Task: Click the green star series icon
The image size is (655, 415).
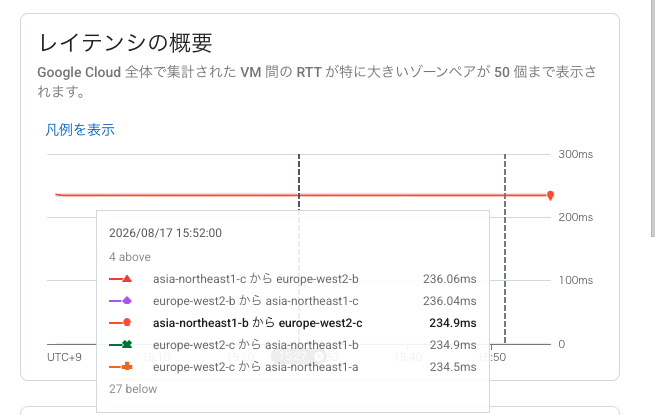Action: click(x=127, y=344)
